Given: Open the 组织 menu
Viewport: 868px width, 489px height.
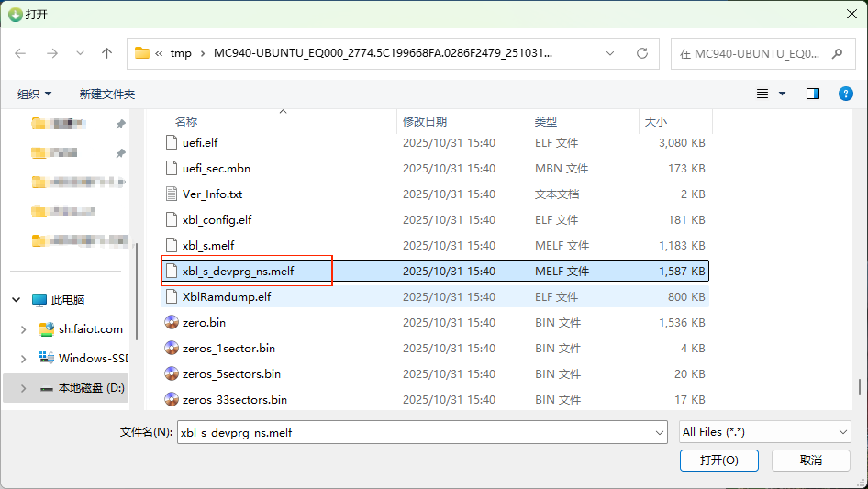Looking at the screenshot, I should point(34,94).
